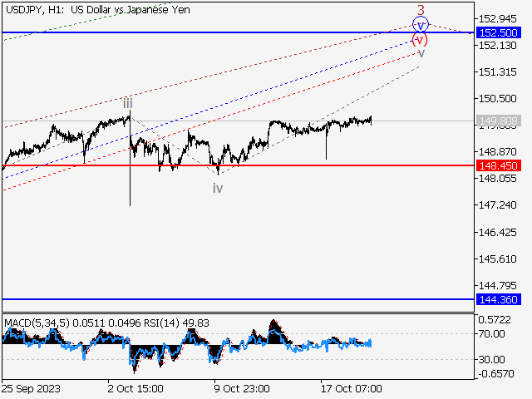This screenshot has height=399, width=532.
Task: Click the 152.130 price axis value
Action: (x=497, y=45)
